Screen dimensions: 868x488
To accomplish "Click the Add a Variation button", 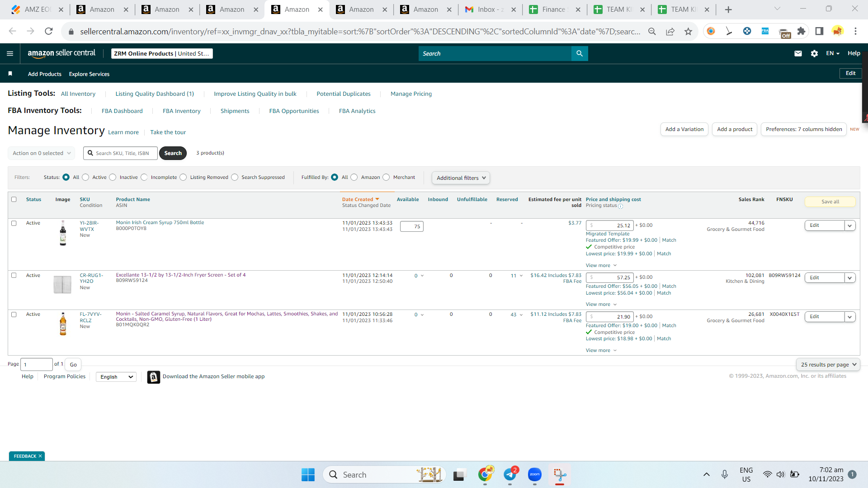I will pyautogui.click(x=684, y=129).
